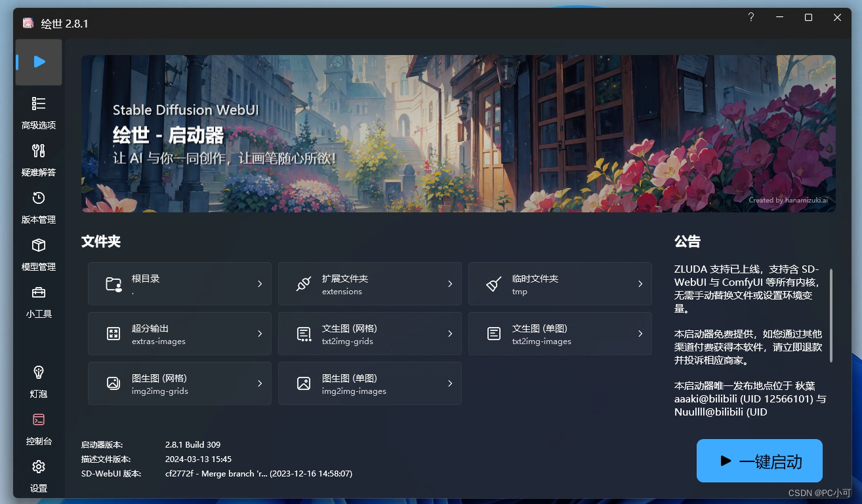Screen dimensions: 862x504
Task: Click SD-WebUI version cf2772f commit text
Action: coord(258,473)
